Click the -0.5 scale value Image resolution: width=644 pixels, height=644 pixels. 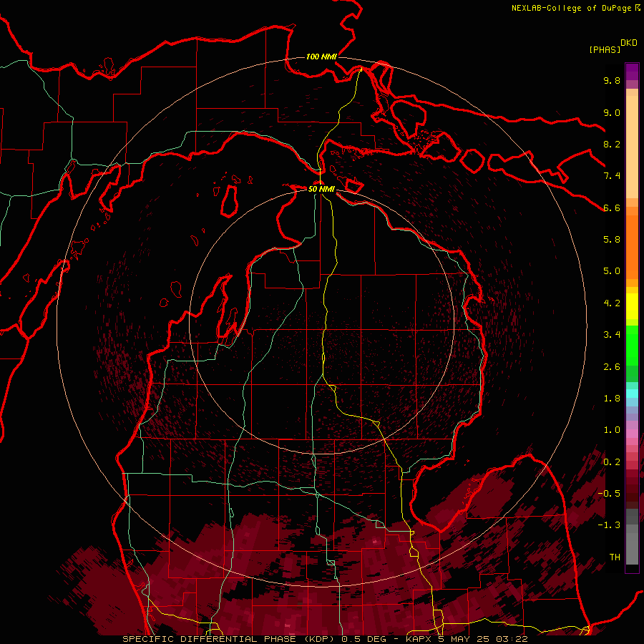pos(609,494)
